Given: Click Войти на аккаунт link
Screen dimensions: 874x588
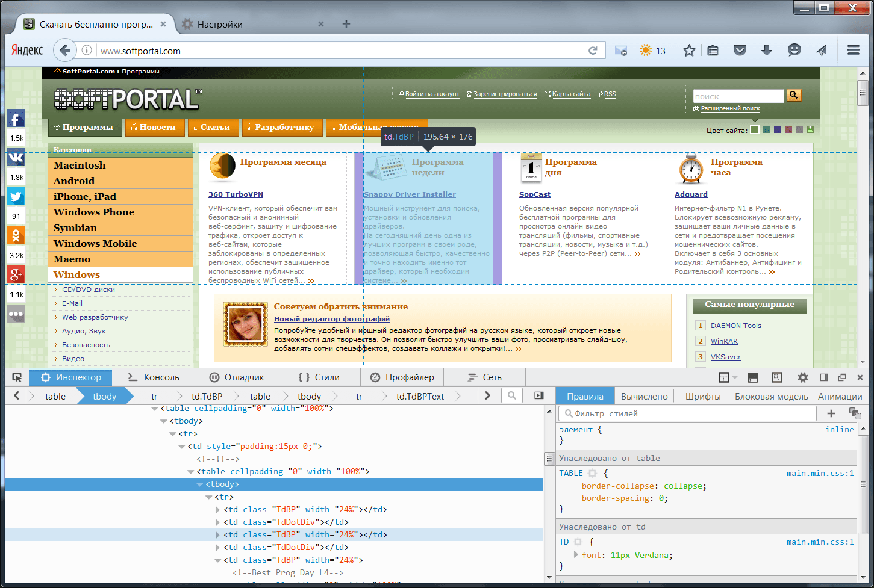Looking at the screenshot, I should click(432, 94).
